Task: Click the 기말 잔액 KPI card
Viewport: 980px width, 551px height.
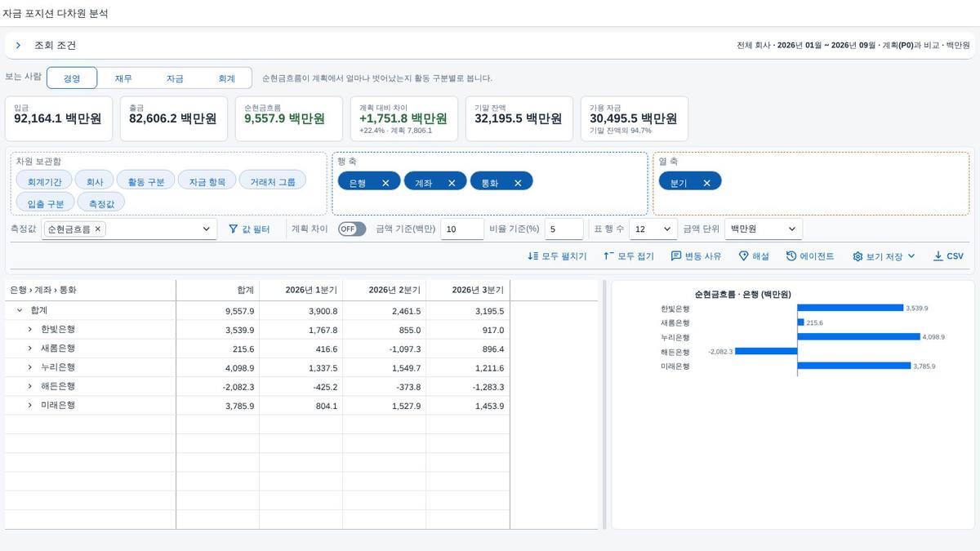Action: coord(519,118)
